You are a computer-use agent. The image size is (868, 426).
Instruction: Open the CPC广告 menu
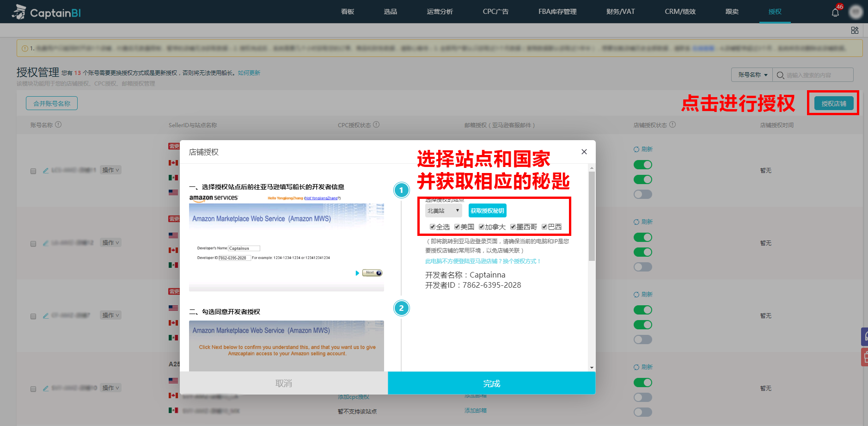click(496, 12)
